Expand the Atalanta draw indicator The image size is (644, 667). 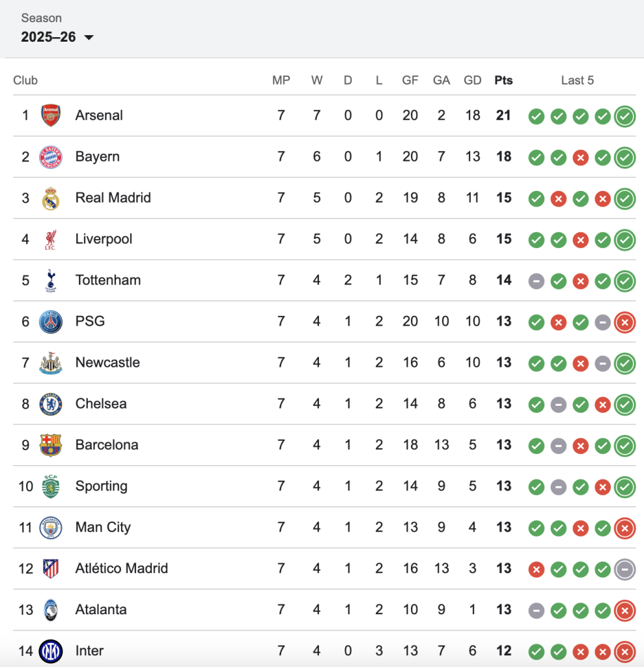coord(536,610)
